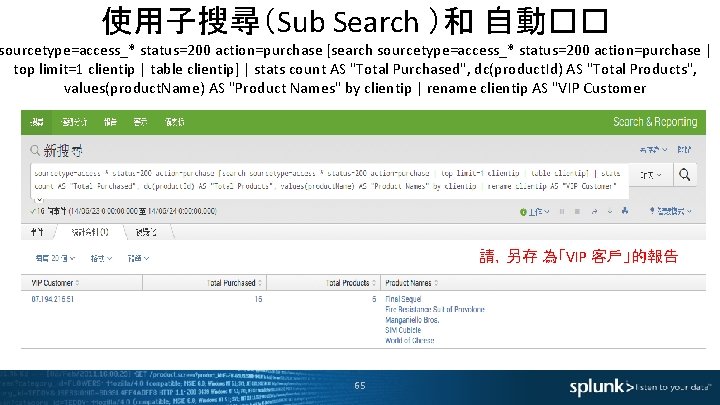Pause the running search job
The height and width of the screenshot is (405, 720).
(562, 211)
